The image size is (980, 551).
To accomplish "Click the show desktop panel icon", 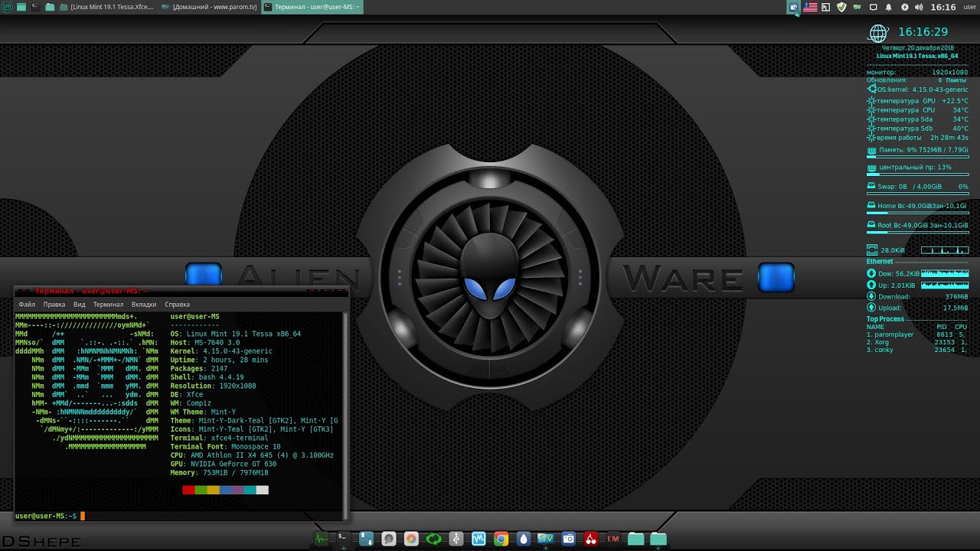I will coord(21,7).
